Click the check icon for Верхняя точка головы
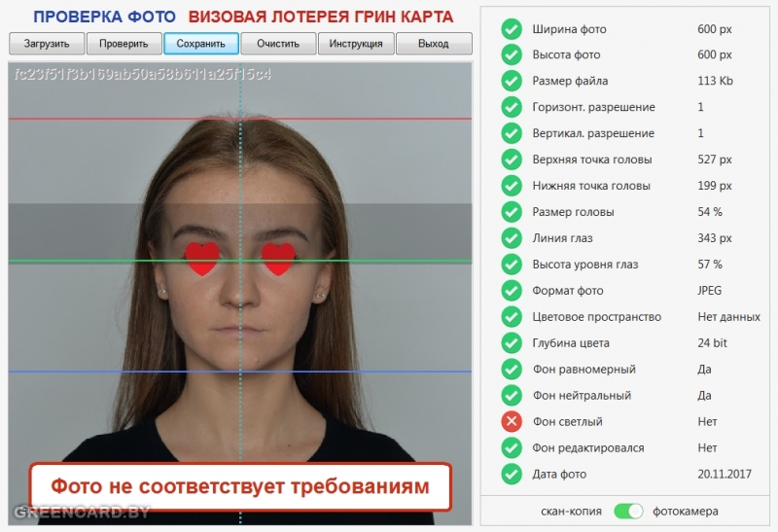The height and width of the screenshot is (532, 778). [x=512, y=160]
